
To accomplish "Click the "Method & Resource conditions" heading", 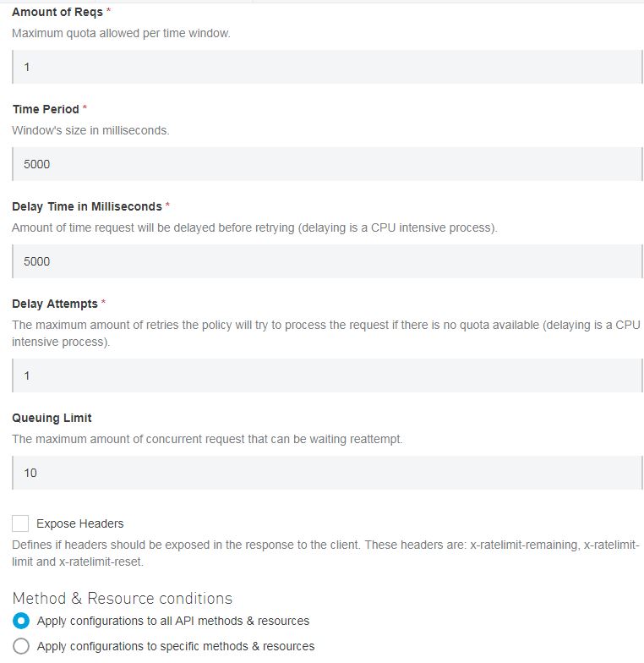I will 123,598.
